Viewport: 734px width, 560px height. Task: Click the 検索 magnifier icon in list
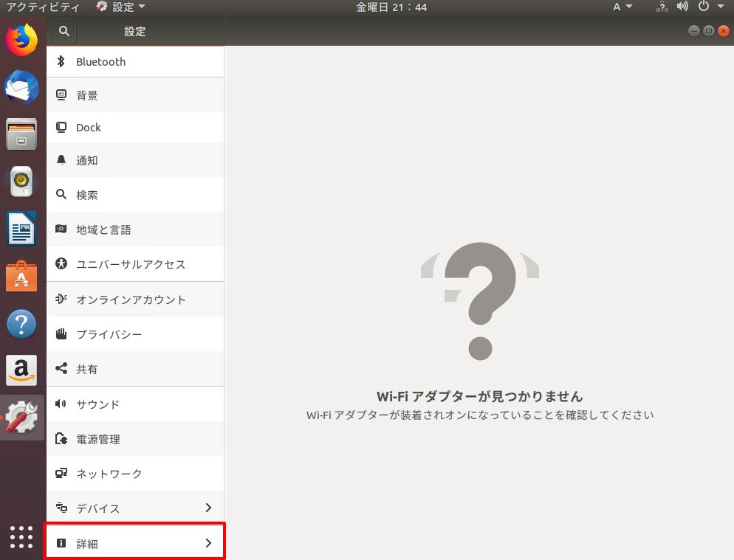point(61,194)
